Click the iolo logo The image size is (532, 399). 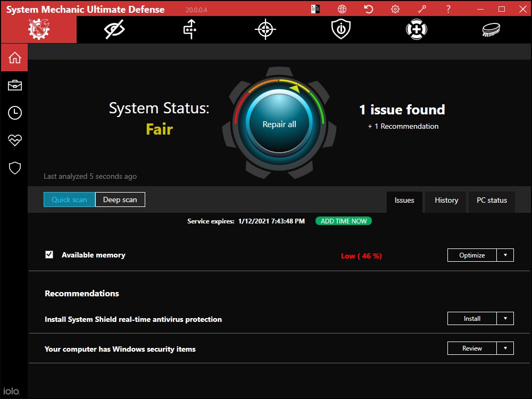12,391
